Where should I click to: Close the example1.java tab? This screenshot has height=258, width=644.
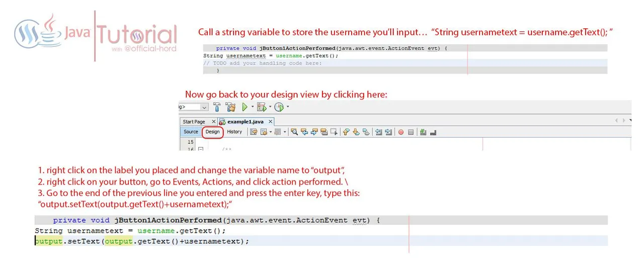coord(271,121)
